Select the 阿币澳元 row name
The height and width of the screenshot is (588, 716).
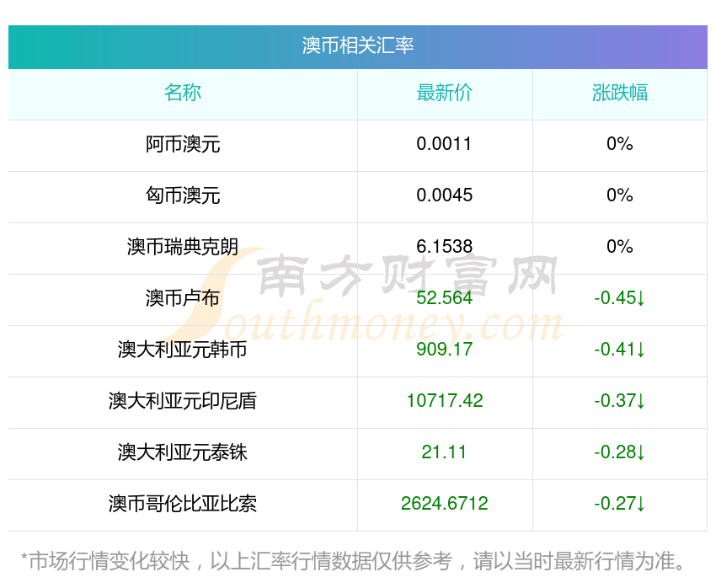click(183, 144)
